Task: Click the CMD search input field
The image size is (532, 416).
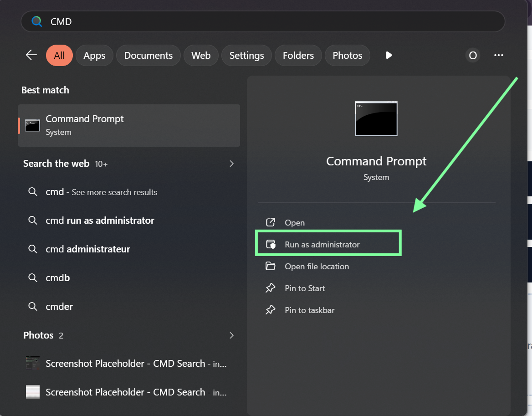Action: [x=263, y=22]
